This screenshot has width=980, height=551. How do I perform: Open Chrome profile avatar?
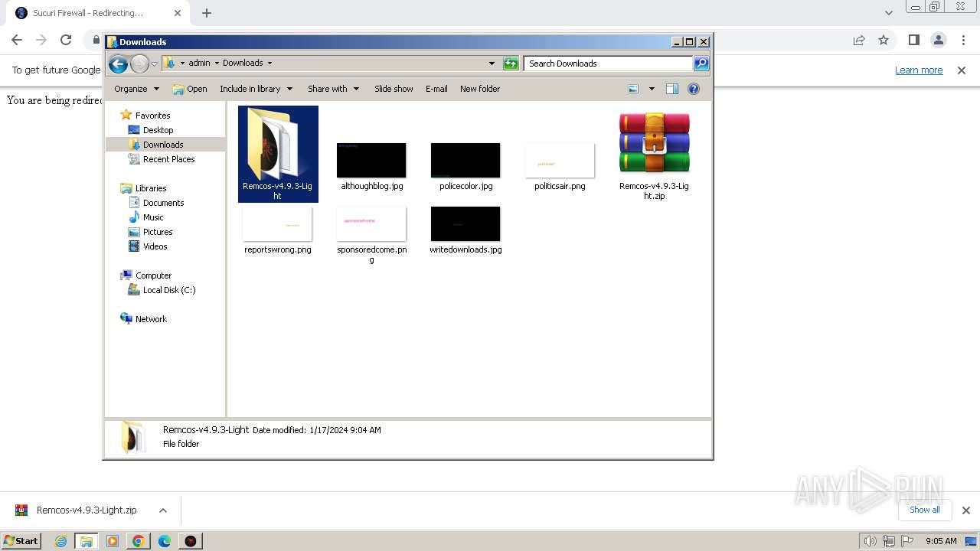(x=938, y=40)
